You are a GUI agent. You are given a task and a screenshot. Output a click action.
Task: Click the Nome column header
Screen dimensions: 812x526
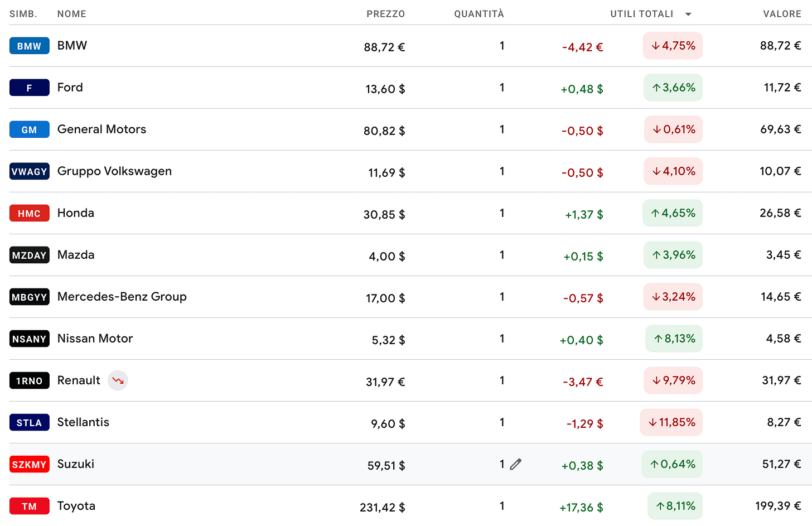pyautogui.click(x=72, y=14)
